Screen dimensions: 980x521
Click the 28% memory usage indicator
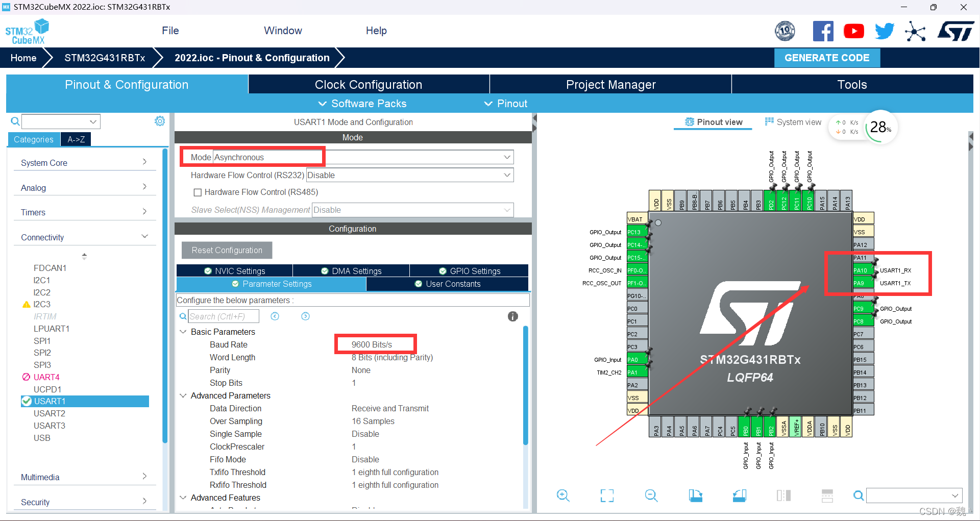click(880, 127)
